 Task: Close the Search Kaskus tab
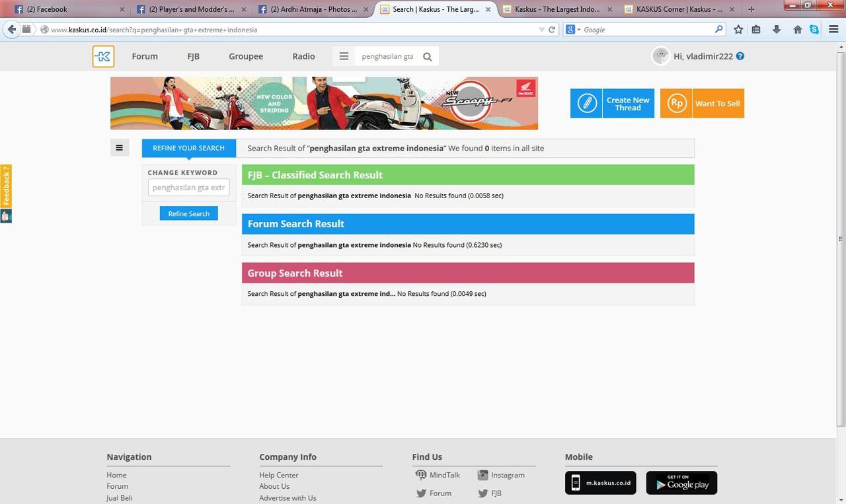pos(488,9)
